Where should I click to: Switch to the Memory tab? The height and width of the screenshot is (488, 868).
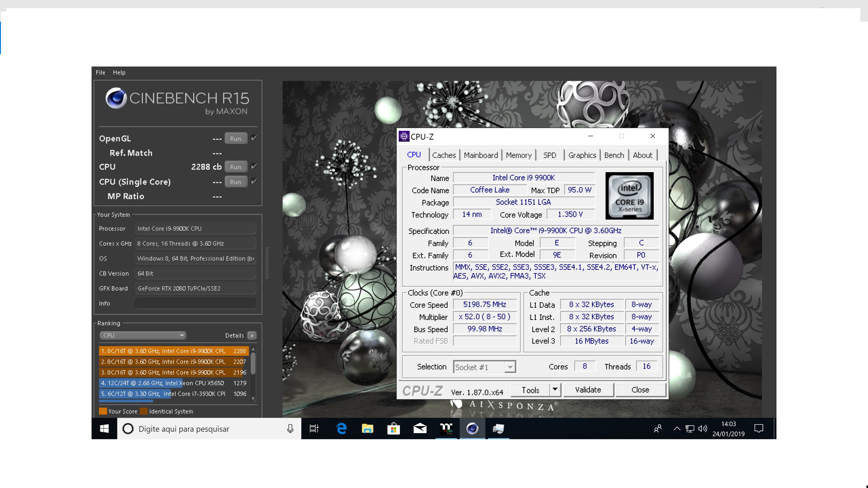[519, 155]
